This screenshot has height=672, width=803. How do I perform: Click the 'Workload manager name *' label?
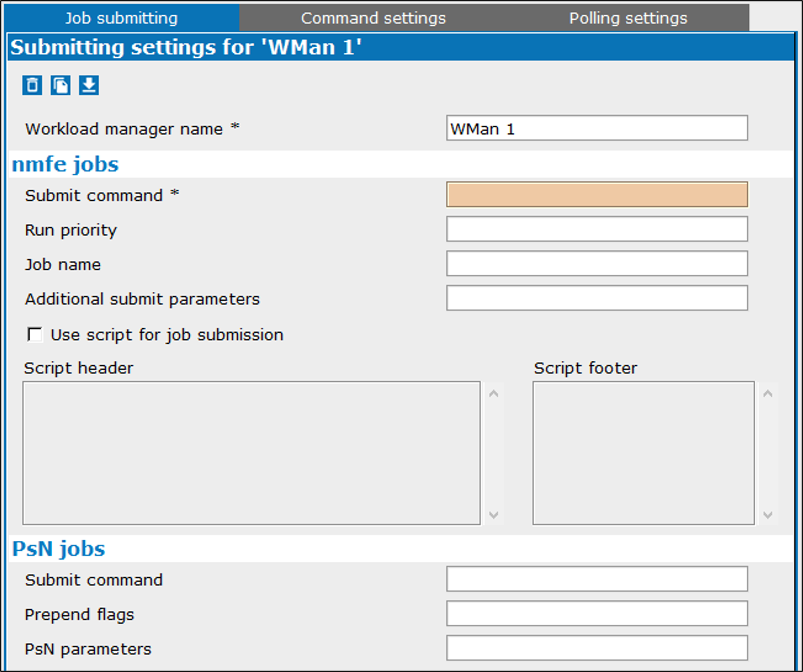pyautogui.click(x=132, y=129)
